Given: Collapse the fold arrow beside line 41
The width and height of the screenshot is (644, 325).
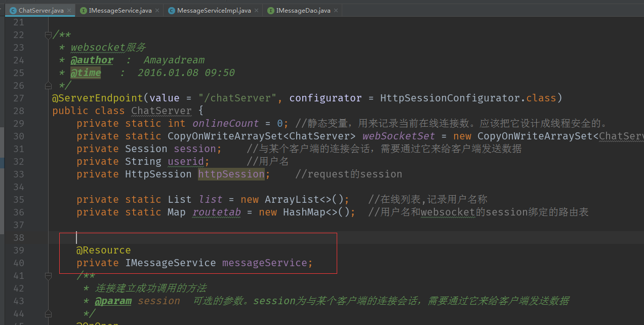Looking at the screenshot, I should click(x=48, y=276).
